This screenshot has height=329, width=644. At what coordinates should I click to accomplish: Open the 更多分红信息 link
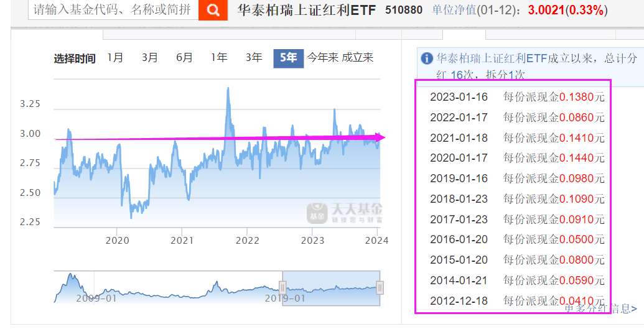[x=601, y=308]
